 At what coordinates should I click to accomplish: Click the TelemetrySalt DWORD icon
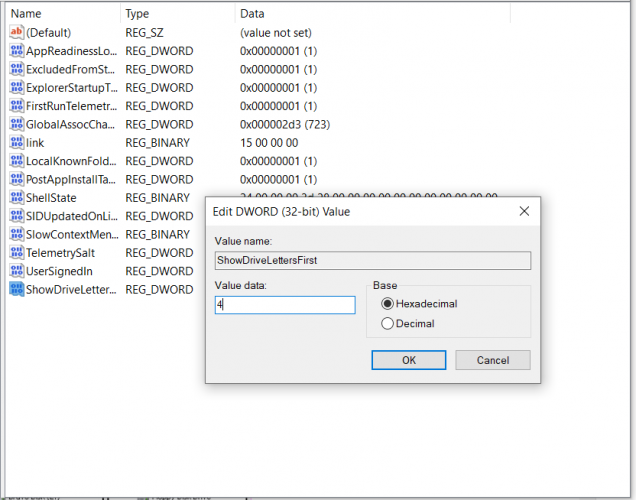point(17,253)
